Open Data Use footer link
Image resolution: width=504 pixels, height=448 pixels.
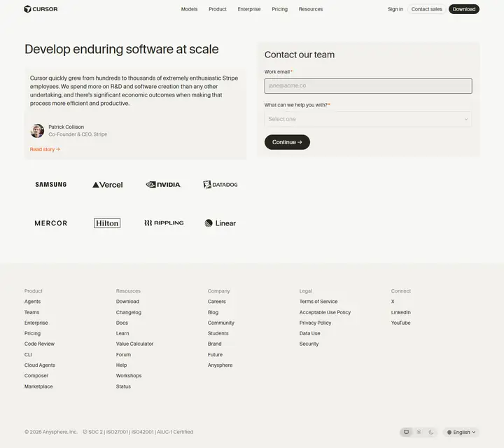(309, 333)
